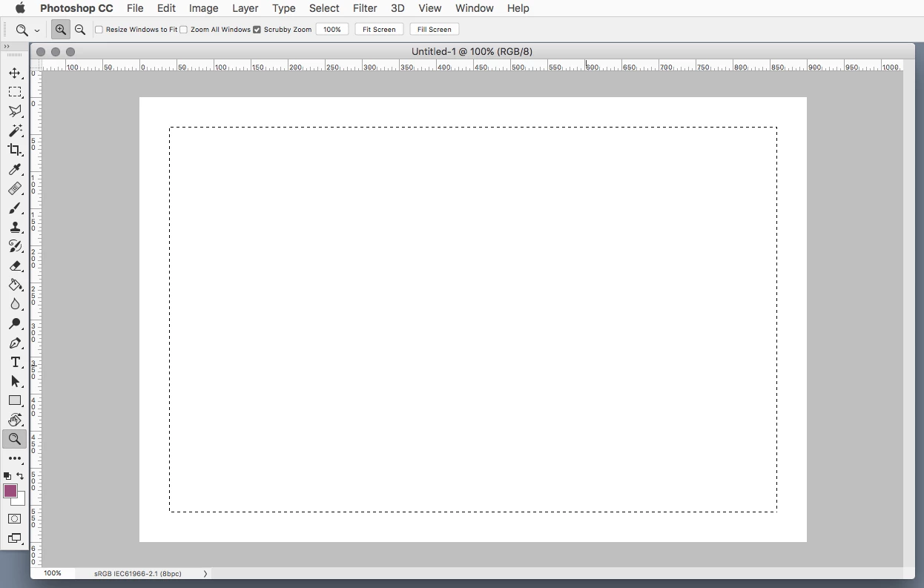Click the Fill Screen button
Screen dimensions: 924x588
pos(435,30)
